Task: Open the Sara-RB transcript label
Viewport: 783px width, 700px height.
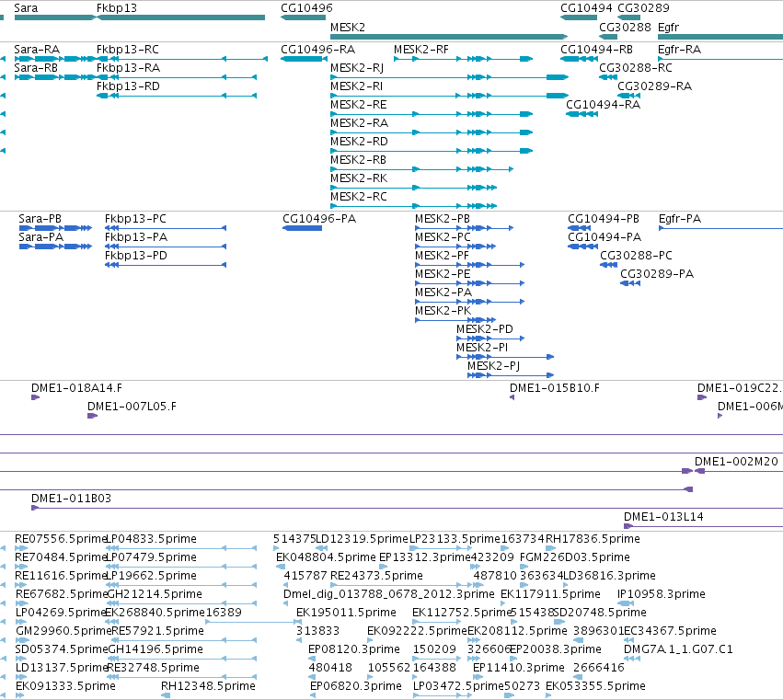Action: point(36,68)
